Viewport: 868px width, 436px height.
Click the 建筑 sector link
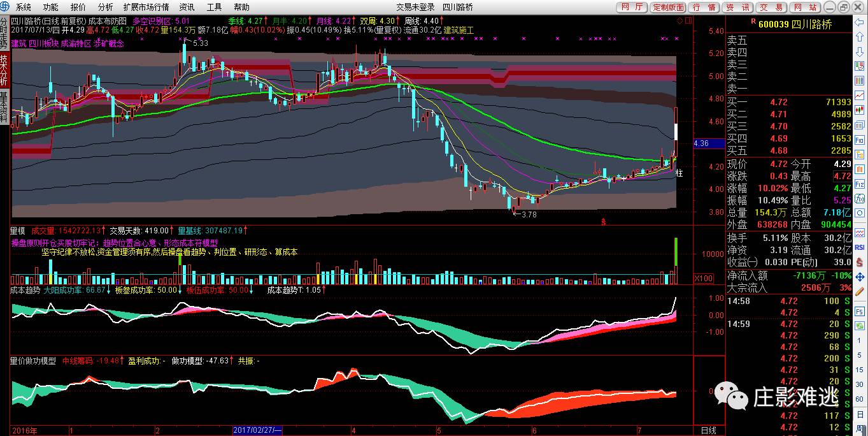(20, 45)
